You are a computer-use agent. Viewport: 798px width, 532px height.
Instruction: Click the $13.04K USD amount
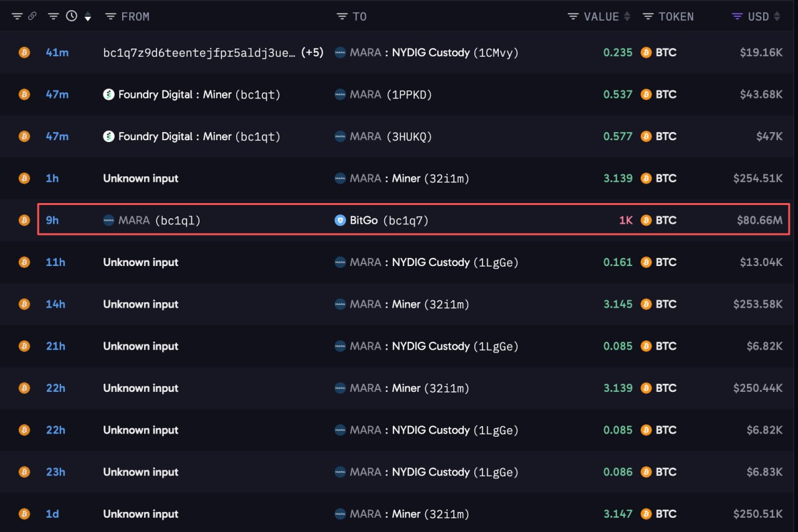[x=761, y=262]
